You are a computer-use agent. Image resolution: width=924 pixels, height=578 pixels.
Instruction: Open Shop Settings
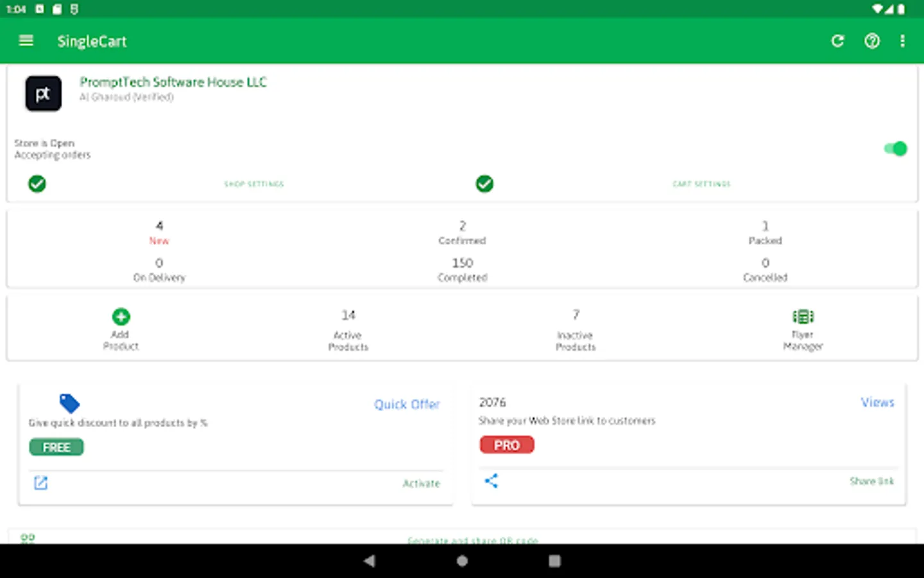click(253, 184)
